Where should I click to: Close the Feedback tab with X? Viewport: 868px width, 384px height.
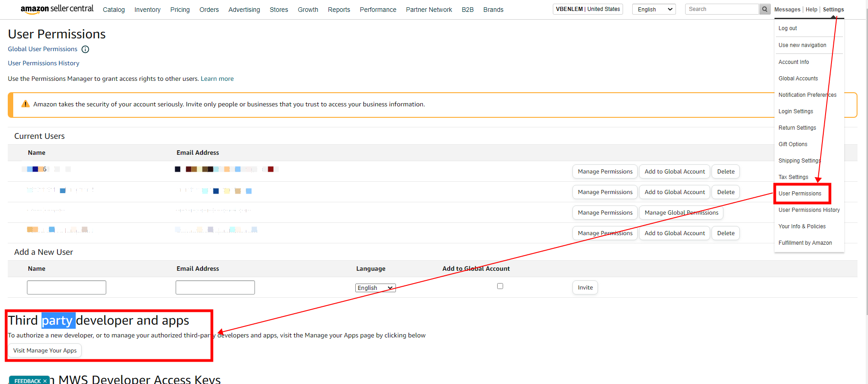(45, 381)
